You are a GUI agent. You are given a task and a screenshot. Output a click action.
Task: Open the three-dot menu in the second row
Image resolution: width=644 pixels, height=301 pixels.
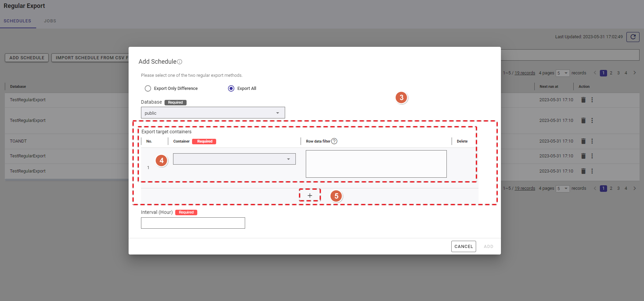coord(592,121)
